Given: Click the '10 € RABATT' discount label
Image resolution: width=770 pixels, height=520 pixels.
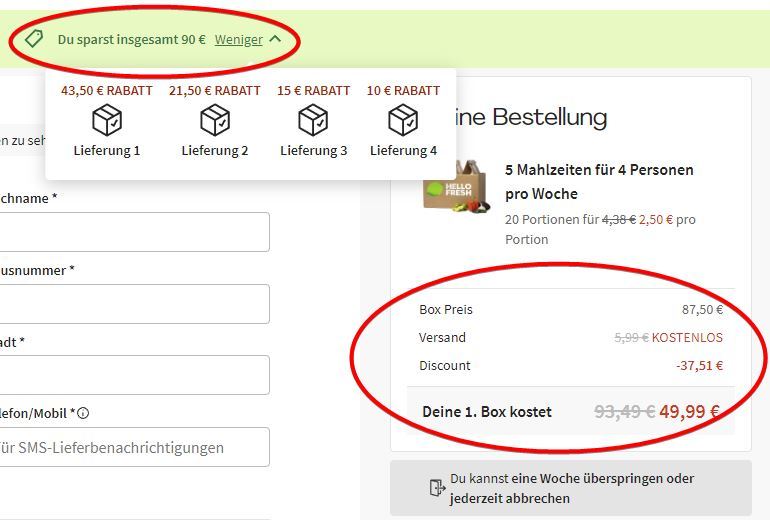Looking at the screenshot, I should 403,90.
